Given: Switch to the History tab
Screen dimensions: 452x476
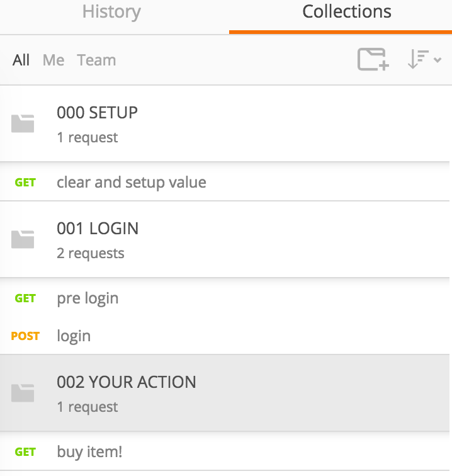Looking at the screenshot, I should 111,12.
